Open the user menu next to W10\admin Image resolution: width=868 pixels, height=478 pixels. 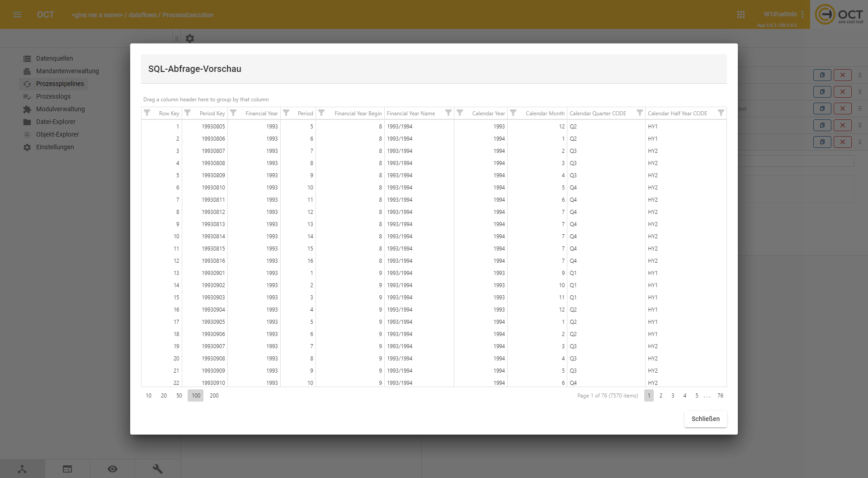click(802, 14)
